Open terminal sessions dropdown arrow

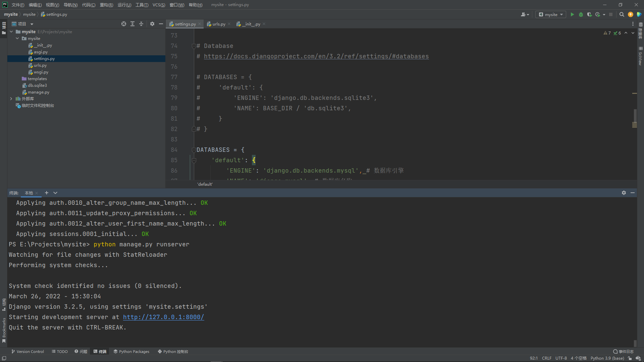(55, 193)
